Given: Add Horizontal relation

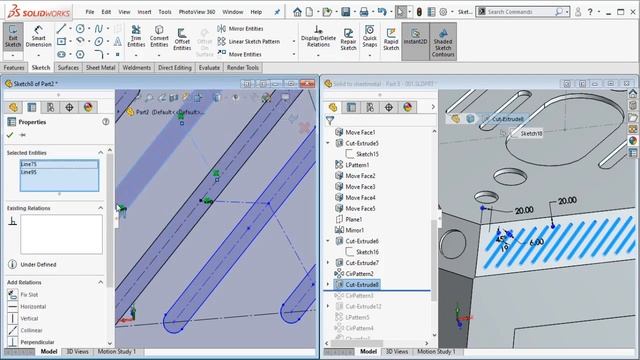Looking at the screenshot, I should click(27, 307).
